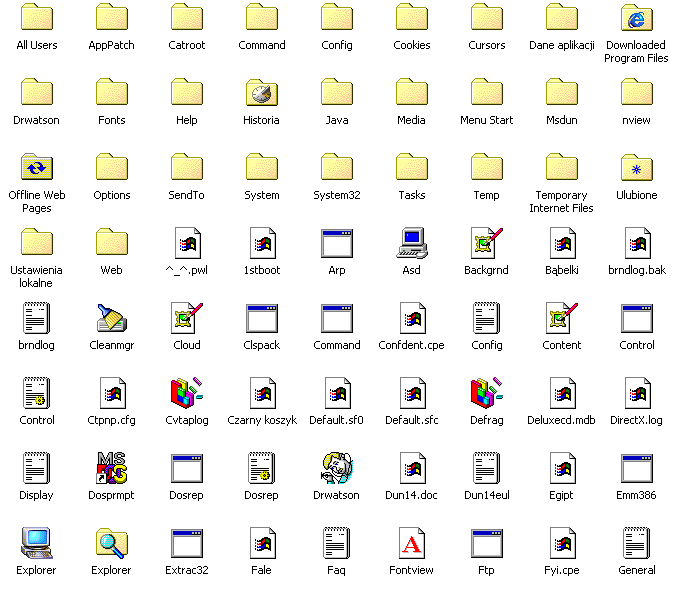This screenshot has height=602, width=698.
Task: Select the Dun14eul notepad text file
Action: click(487, 468)
